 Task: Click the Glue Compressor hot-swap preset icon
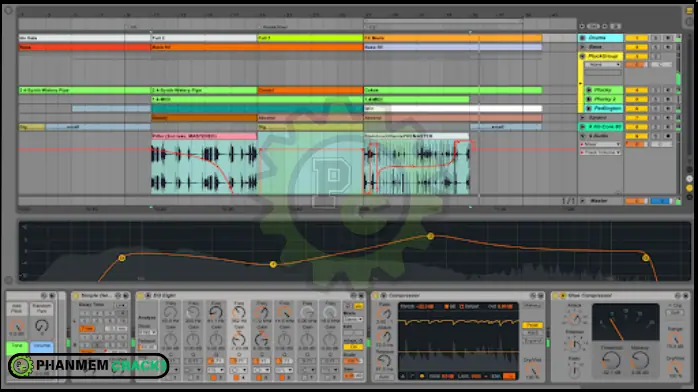(678, 295)
